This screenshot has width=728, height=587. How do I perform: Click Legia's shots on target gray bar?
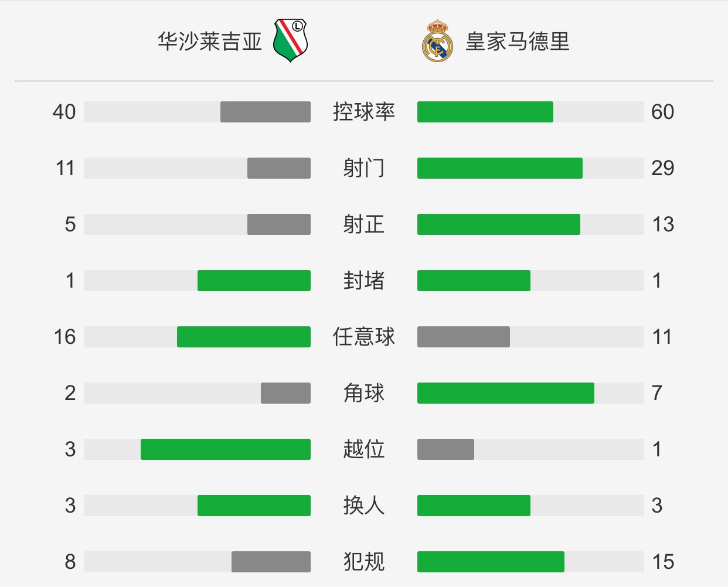279,224
